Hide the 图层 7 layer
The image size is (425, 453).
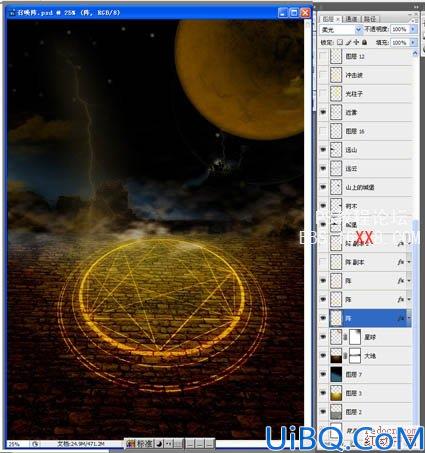pos(323,374)
